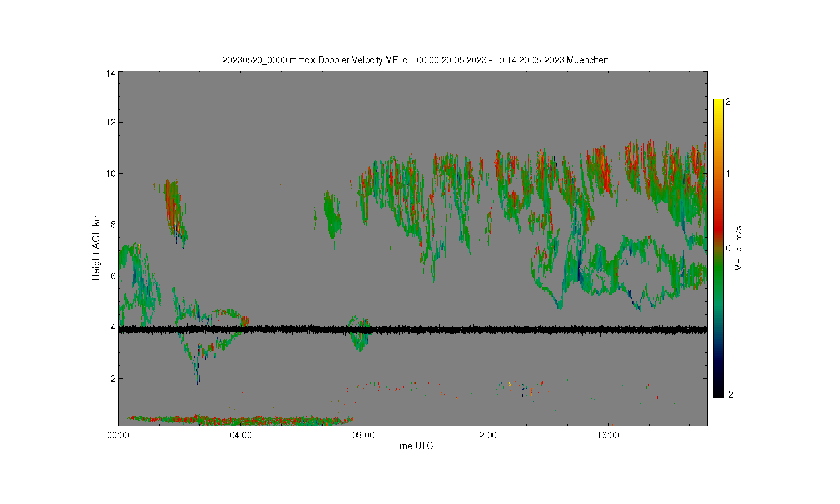Click the 12:00 time tick label
This screenshot has width=840, height=504.
[x=486, y=435]
